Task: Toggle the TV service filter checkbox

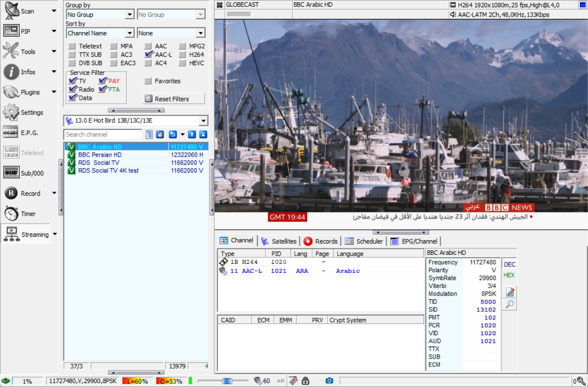Action: click(x=72, y=81)
